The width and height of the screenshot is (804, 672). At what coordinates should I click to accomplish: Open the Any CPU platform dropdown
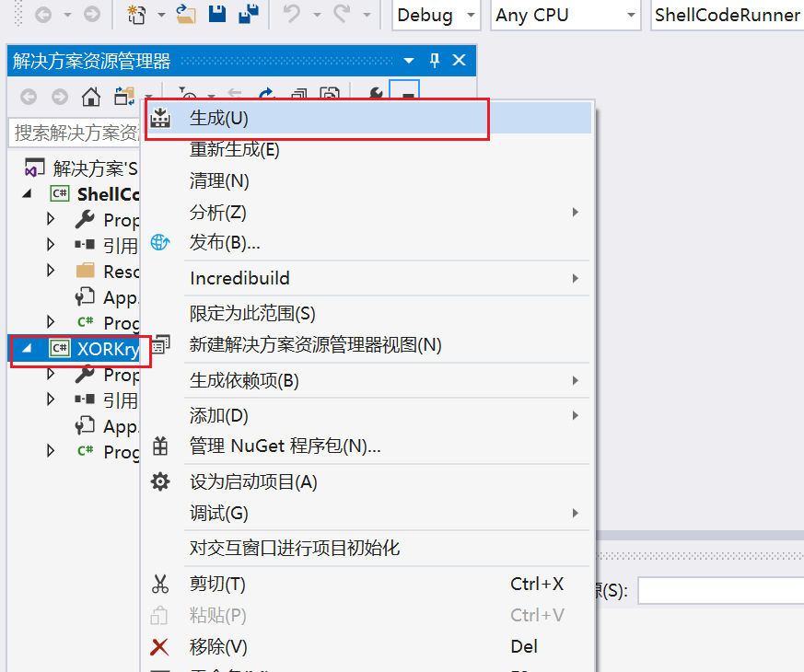click(x=565, y=16)
